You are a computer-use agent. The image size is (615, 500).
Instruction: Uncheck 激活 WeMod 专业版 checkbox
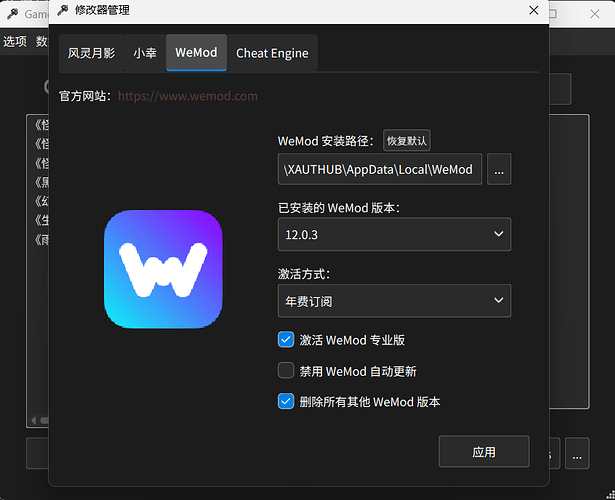point(286,340)
